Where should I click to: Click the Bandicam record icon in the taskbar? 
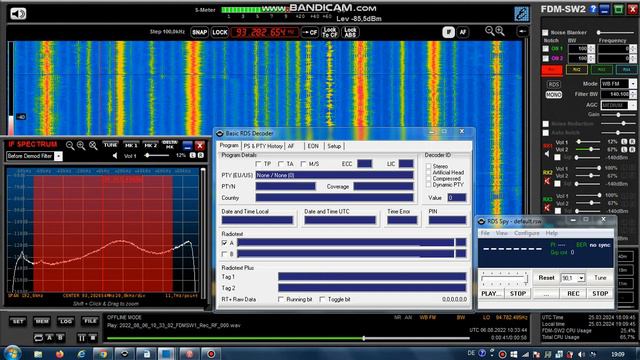(211, 354)
